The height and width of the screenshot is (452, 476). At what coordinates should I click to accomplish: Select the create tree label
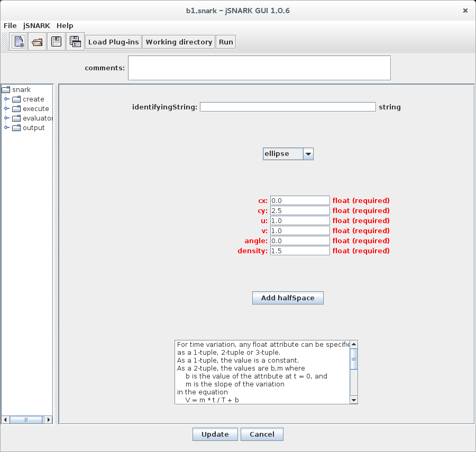pyautogui.click(x=33, y=99)
